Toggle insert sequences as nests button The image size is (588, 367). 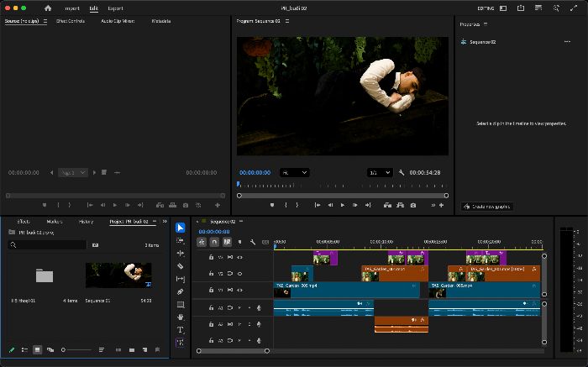pos(202,242)
